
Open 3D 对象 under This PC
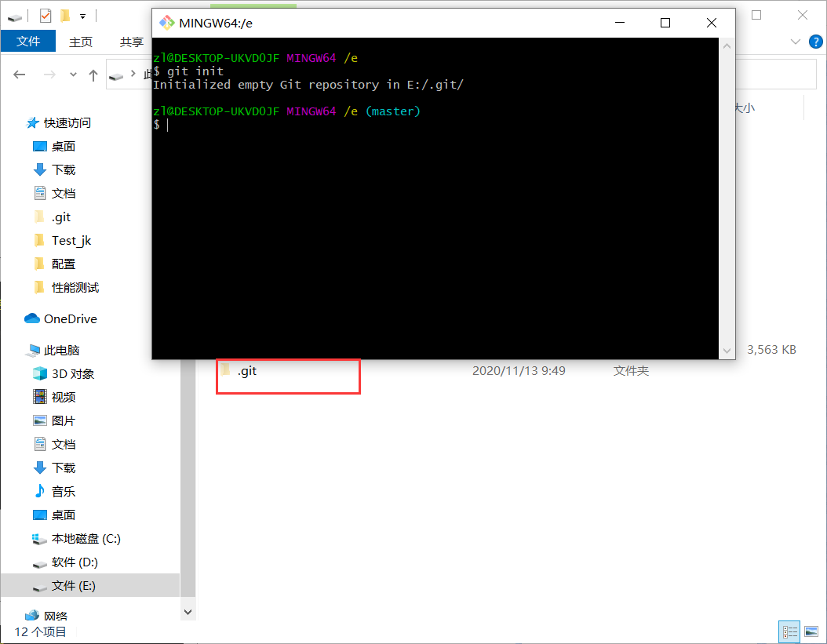tap(73, 374)
